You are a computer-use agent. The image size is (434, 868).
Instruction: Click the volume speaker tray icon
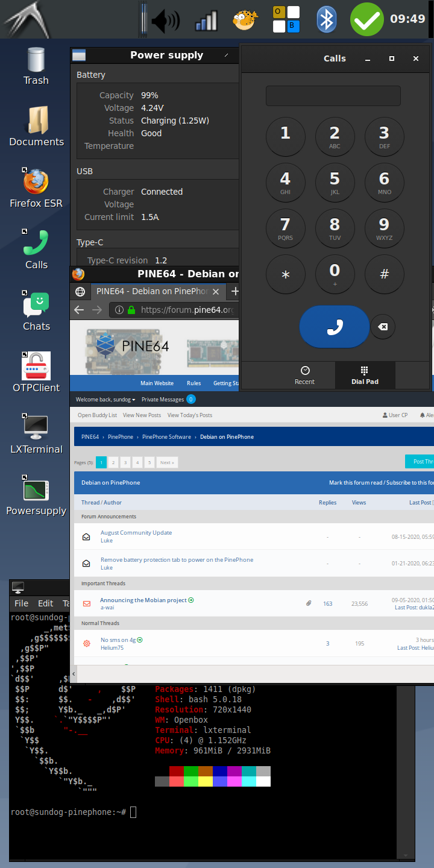pos(165,21)
